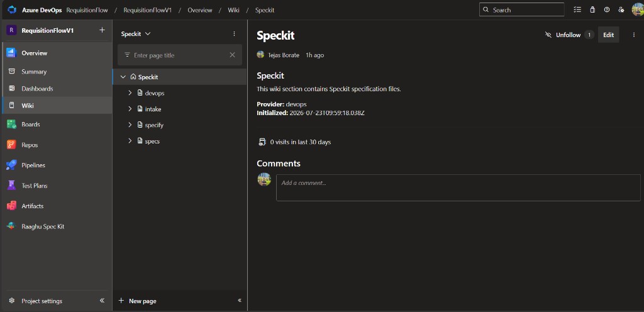
Task: Click the Test Plans flask icon
Action: [x=11, y=186]
